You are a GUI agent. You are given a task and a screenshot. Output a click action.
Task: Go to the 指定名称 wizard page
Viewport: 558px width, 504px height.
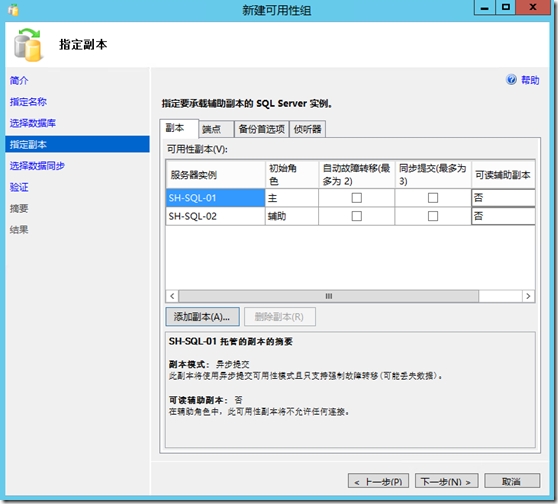pyautogui.click(x=28, y=102)
